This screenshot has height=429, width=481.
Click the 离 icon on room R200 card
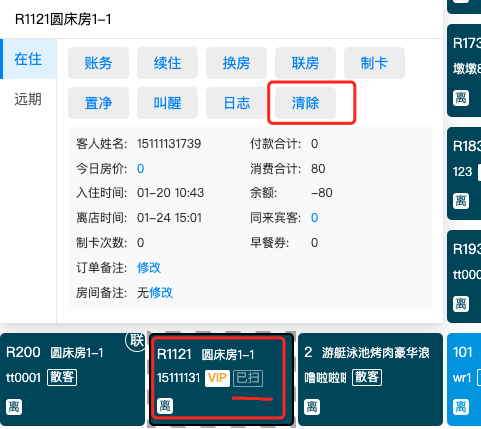[14, 407]
